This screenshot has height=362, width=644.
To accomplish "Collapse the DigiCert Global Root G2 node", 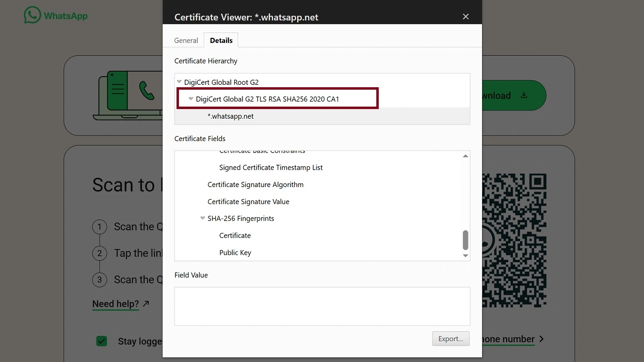I will [x=179, y=82].
